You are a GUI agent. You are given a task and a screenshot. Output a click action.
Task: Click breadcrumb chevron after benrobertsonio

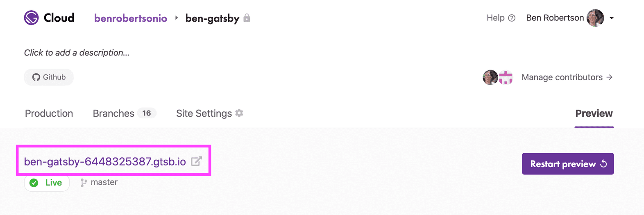pos(177,18)
